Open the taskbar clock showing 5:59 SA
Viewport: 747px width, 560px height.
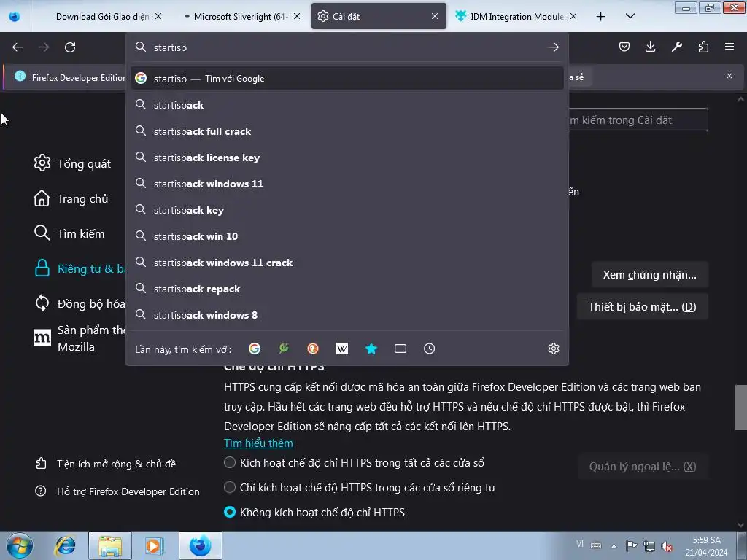pos(706,546)
